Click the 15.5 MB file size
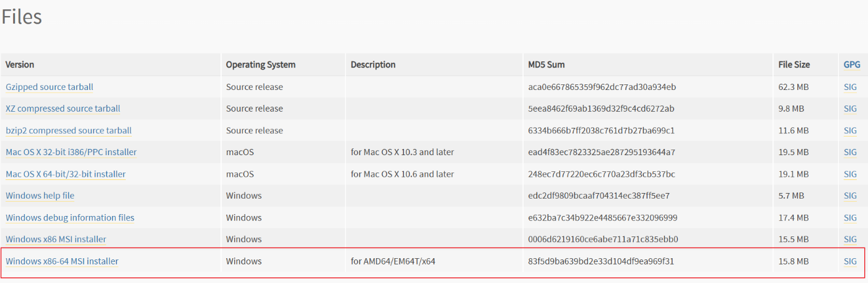The width and height of the screenshot is (868, 283). coord(794,239)
